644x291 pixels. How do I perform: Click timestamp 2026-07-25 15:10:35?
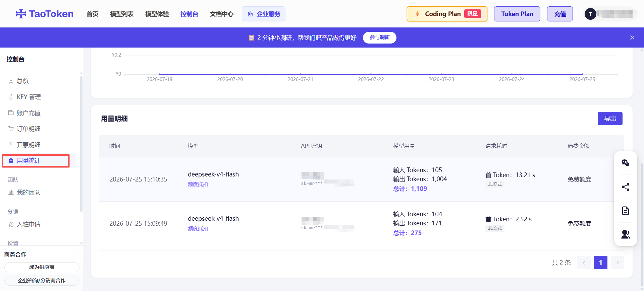tap(138, 179)
